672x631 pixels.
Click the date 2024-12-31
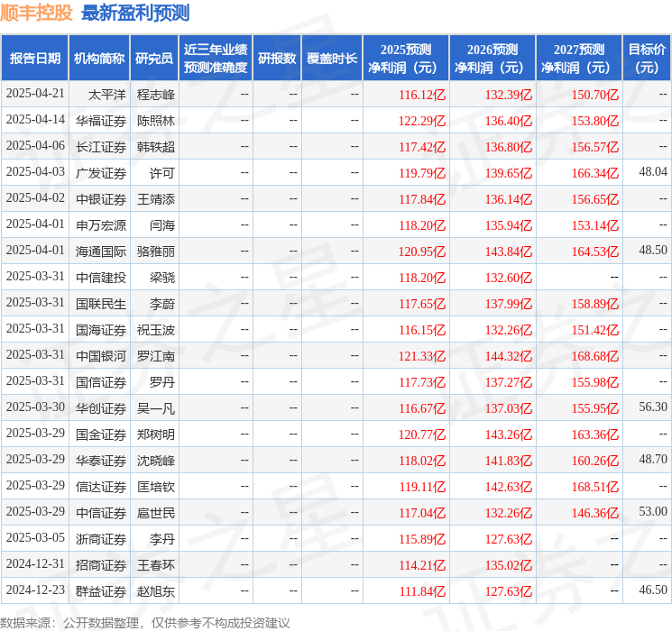(35, 563)
